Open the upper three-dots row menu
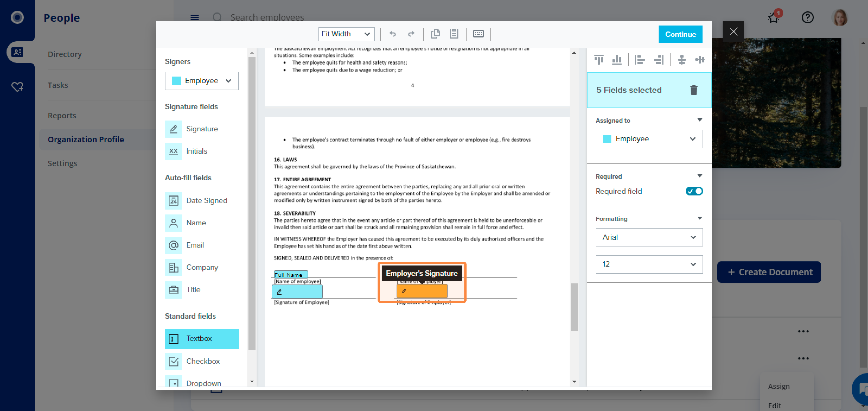Screen dimensions: 868x411 point(803,332)
